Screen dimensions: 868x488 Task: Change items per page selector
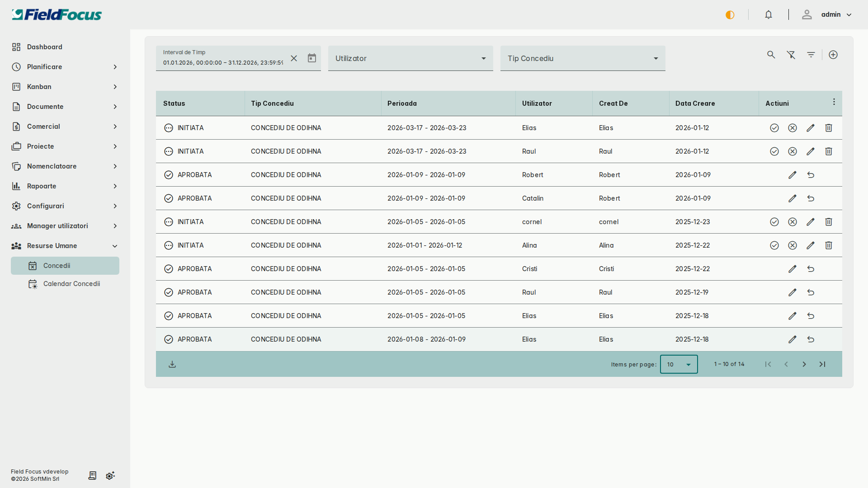tap(678, 364)
